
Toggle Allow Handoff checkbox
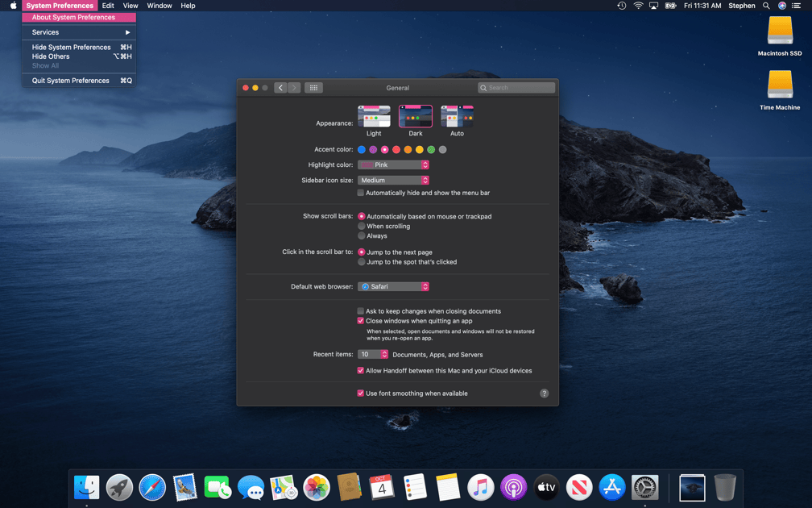[360, 371]
